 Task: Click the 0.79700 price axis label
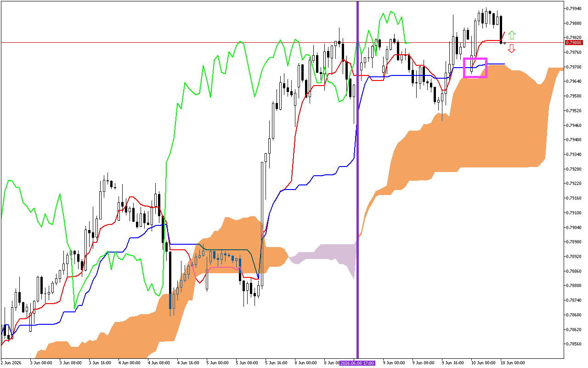573,67
